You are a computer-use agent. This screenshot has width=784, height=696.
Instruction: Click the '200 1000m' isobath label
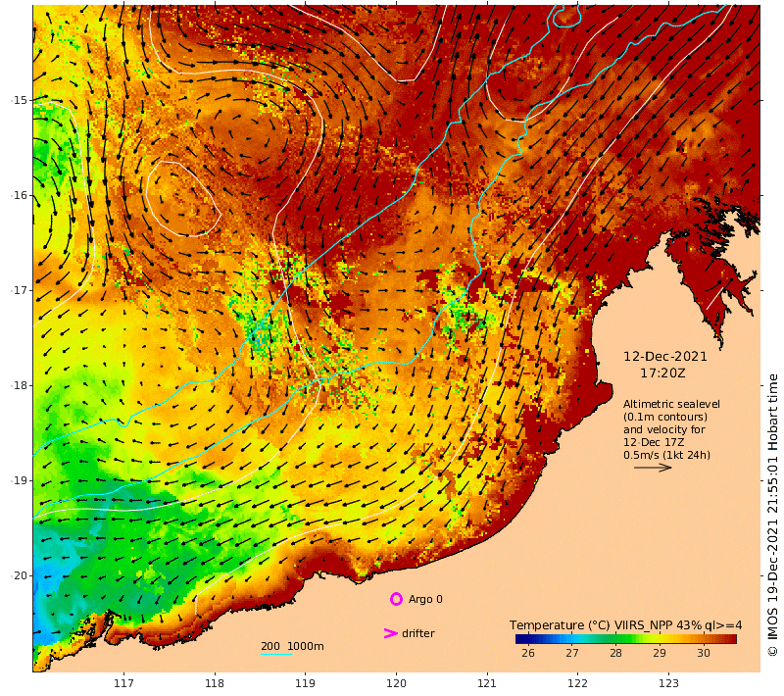(292, 646)
